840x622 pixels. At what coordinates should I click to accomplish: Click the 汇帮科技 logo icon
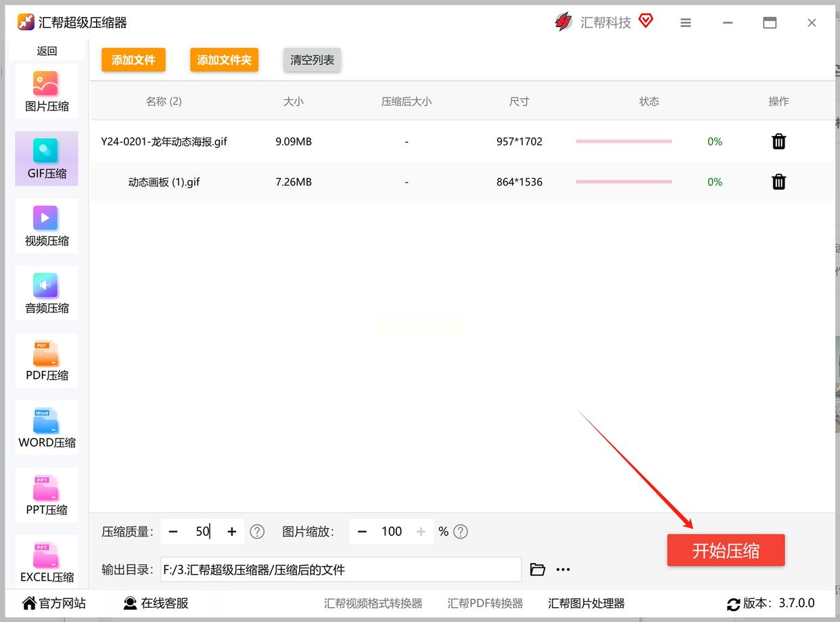coord(563,22)
